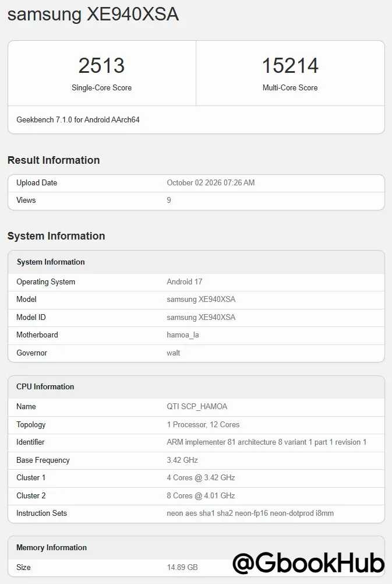
Task: Click the Memory Information table header
Action: click(51, 547)
